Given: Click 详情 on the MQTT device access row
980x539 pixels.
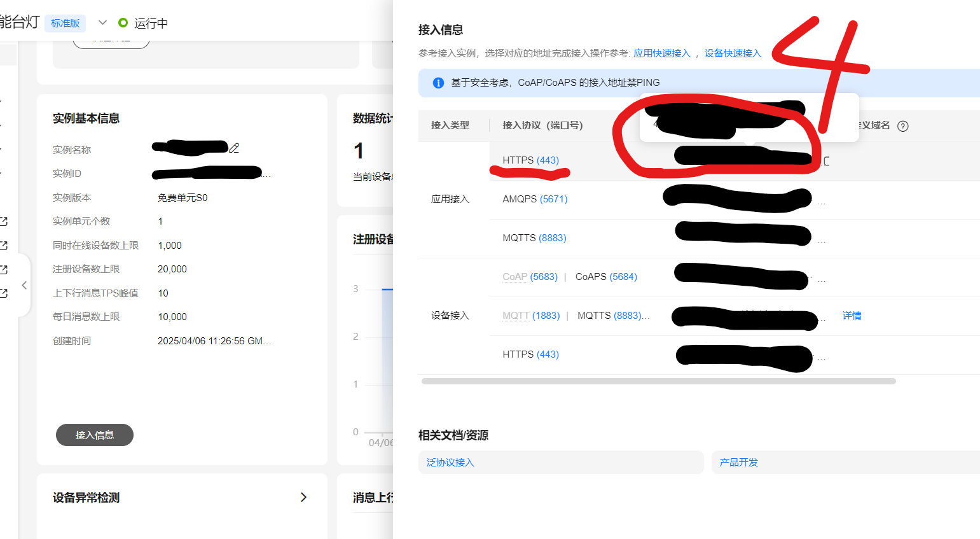Looking at the screenshot, I should coord(852,315).
